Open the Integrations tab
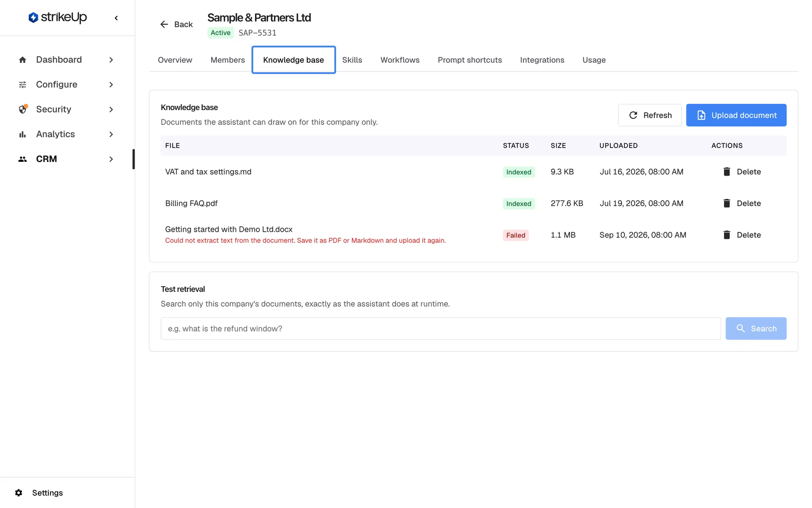 [x=542, y=60]
